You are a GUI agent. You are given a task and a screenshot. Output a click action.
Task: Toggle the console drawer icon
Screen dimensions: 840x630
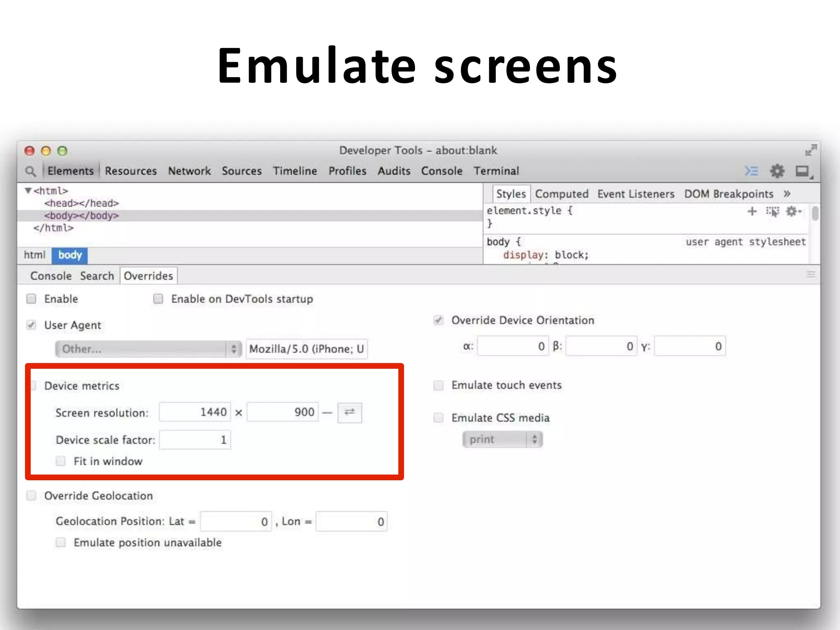click(751, 171)
